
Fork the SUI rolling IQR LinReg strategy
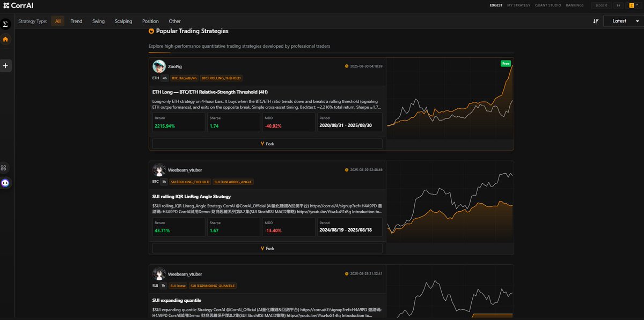point(267,248)
